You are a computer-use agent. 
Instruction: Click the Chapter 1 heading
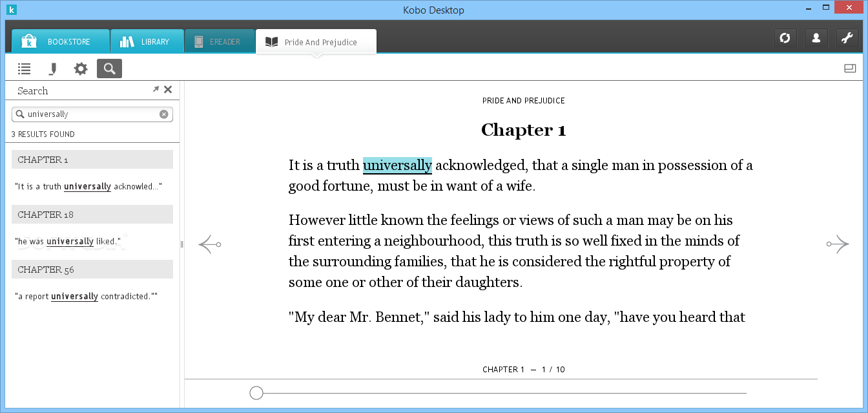click(523, 131)
